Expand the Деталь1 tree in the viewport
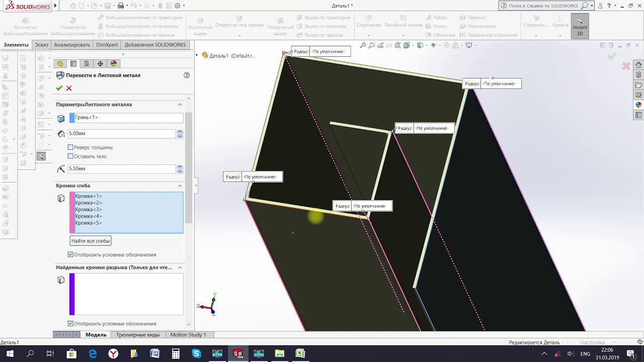 pyautogui.click(x=199, y=55)
